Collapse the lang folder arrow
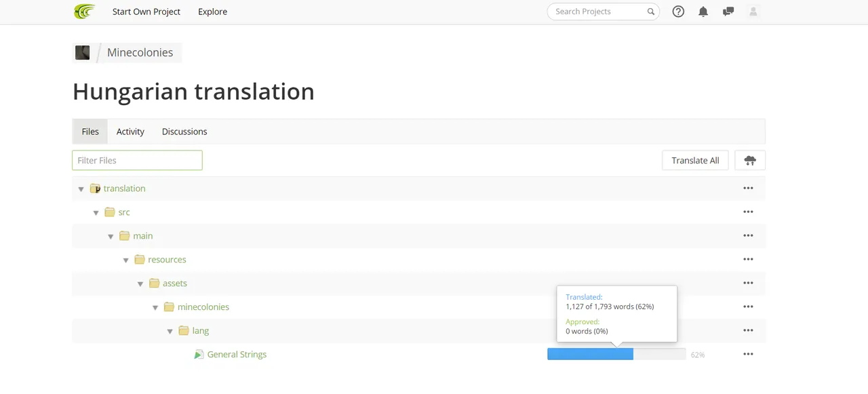This screenshot has width=868, height=394. pos(170,332)
